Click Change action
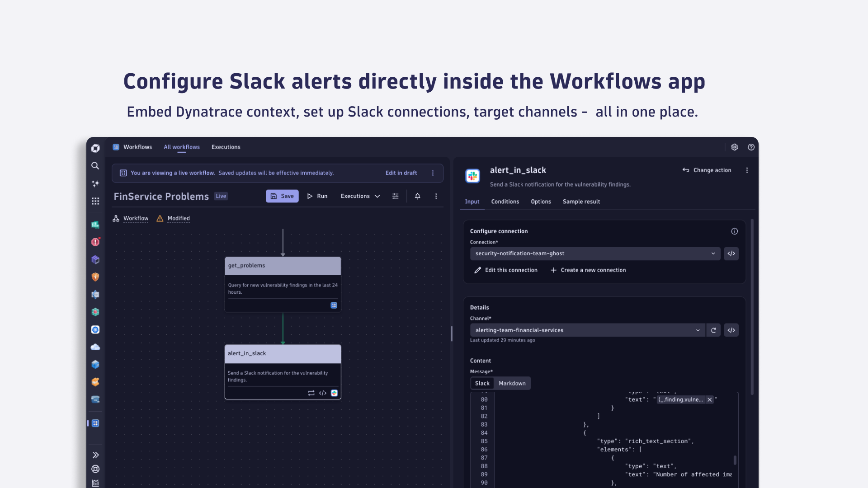The width and height of the screenshot is (868, 488). [707, 170]
